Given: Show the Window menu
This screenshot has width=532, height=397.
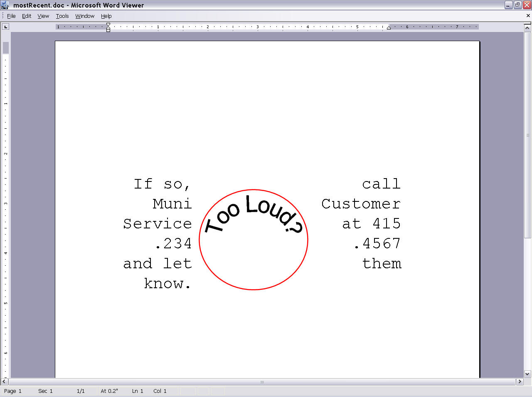Looking at the screenshot, I should click(85, 16).
